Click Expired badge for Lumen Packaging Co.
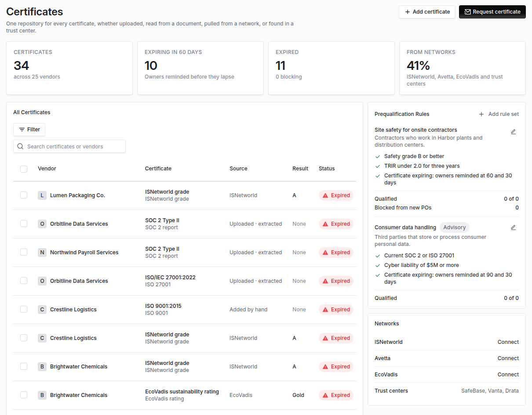532x415 pixels. click(336, 195)
